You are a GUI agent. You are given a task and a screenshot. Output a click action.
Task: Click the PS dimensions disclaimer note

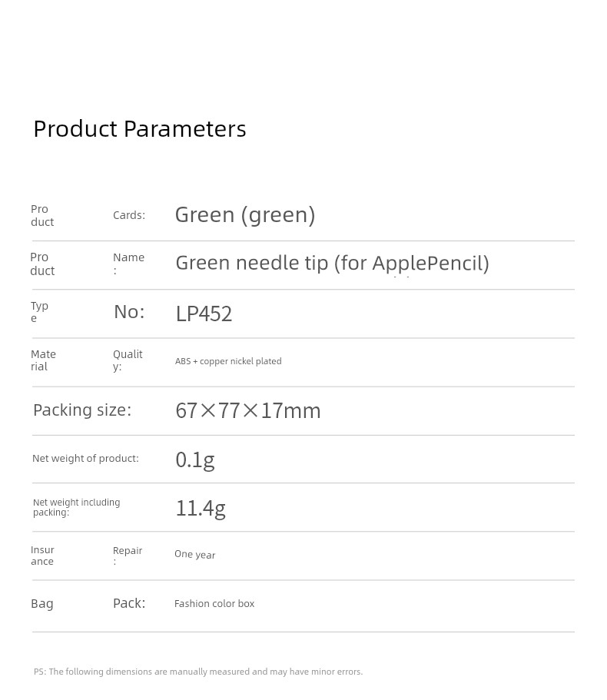[x=198, y=672]
